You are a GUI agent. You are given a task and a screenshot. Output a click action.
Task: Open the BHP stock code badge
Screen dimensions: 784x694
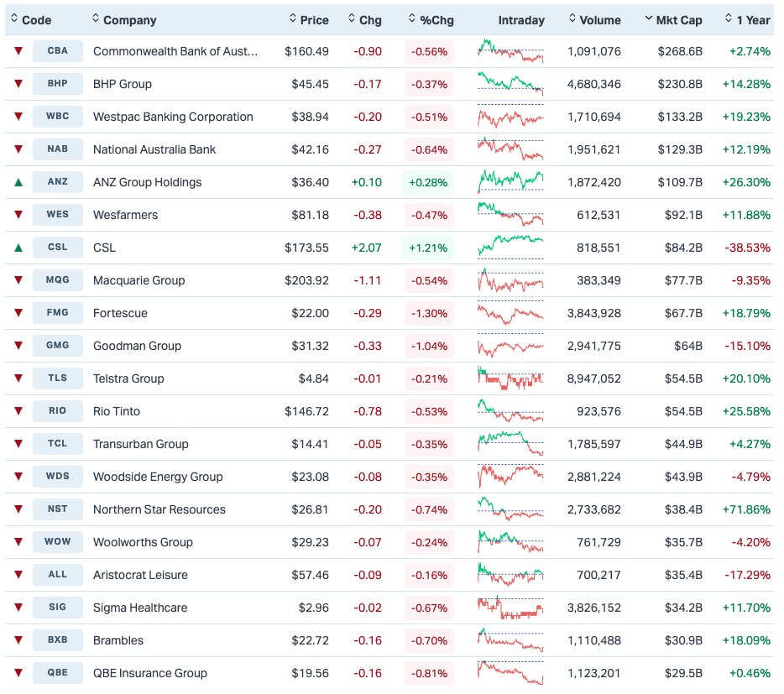pyautogui.click(x=58, y=84)
